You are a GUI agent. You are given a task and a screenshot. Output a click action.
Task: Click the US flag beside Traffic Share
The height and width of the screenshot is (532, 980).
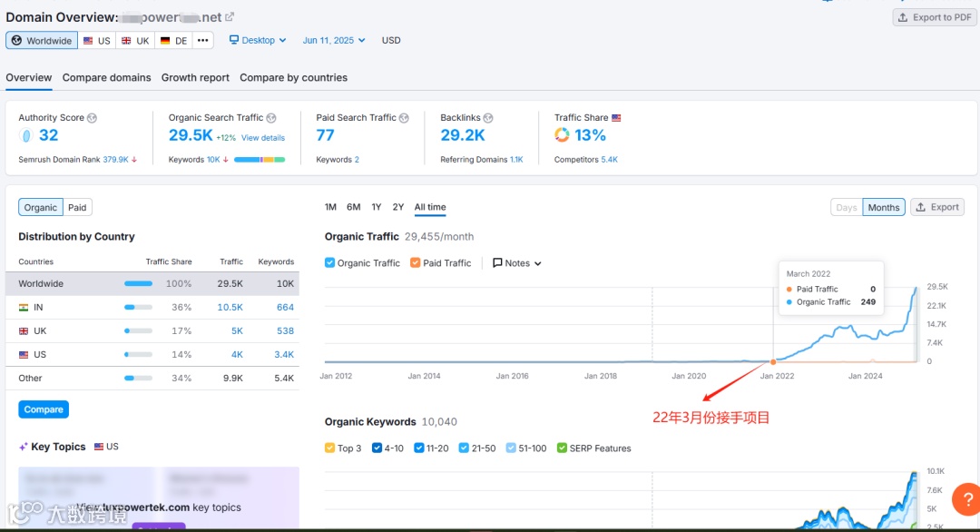point(616,117)
